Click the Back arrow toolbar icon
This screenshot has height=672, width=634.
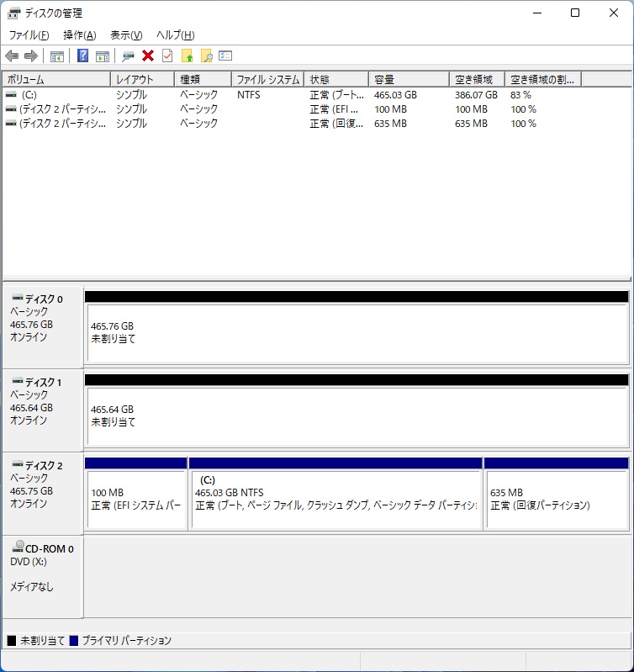click(x=12, y=56)
